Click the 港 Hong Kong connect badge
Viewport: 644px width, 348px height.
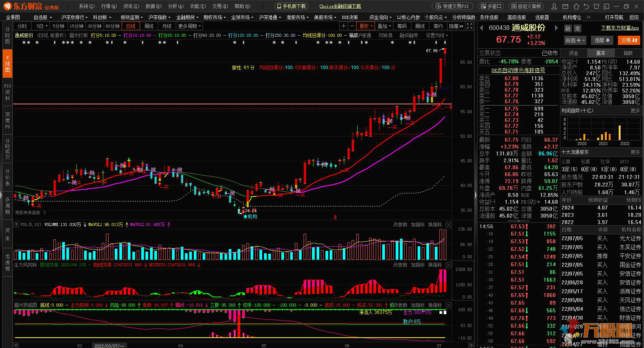point(577,28)
